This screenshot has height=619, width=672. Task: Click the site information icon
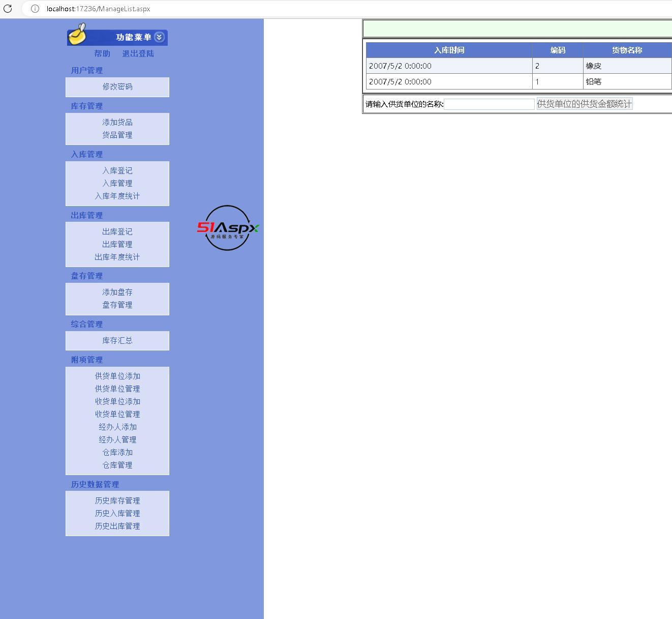point(35,9)
